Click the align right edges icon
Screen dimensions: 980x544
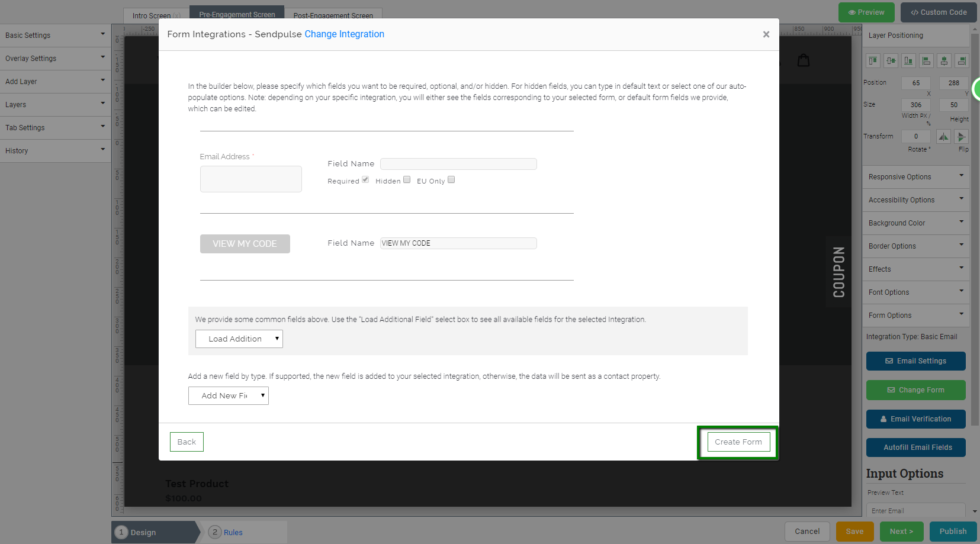point(962,60)
